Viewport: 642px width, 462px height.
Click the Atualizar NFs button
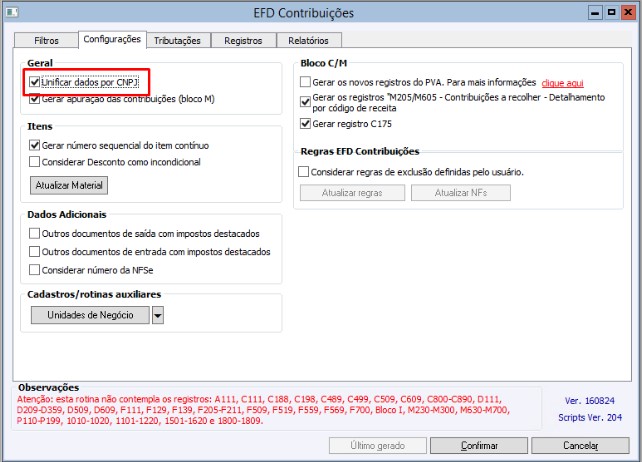pyautogui.click(x=461, y=192)
